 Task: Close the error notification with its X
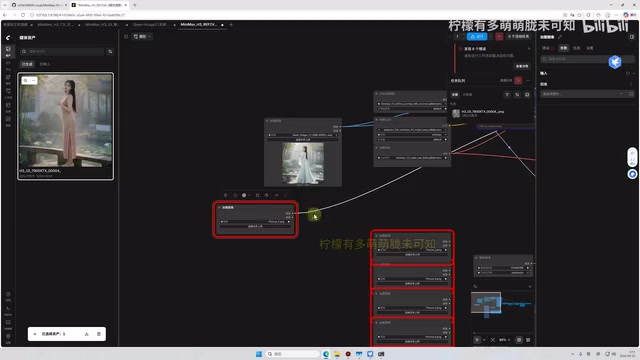pyautogui.click(x=529, y=49)
